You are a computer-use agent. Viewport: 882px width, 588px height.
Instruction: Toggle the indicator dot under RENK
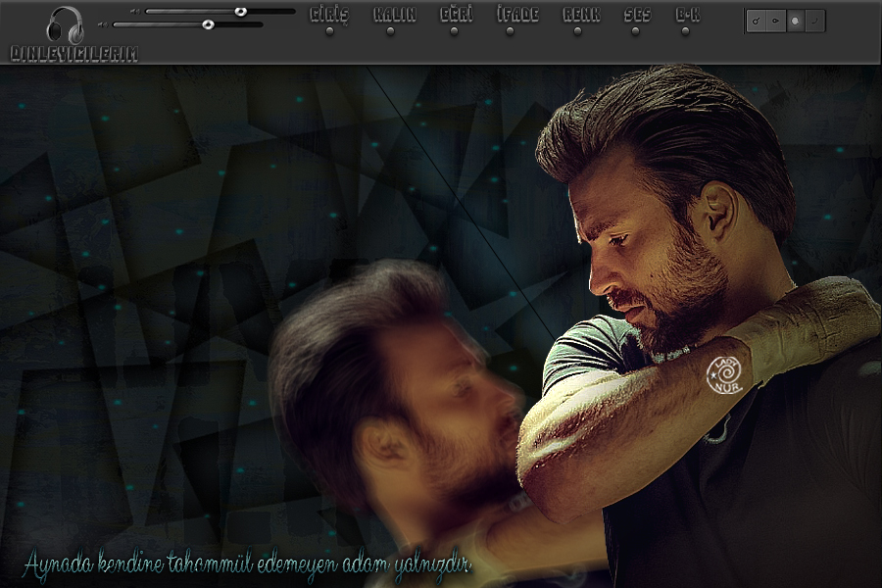578,31
